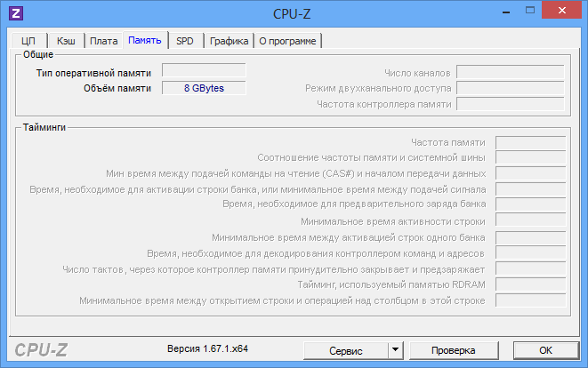Confirm with the OK button
This screenshot has width=588, height=368.
pyautogui.click(x=545, y=350)
